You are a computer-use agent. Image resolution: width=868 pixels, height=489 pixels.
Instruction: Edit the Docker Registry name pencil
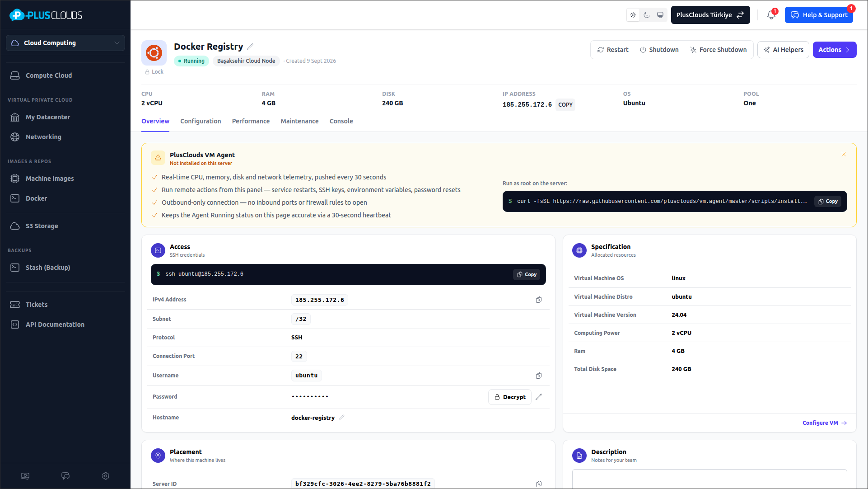point(250,47)
